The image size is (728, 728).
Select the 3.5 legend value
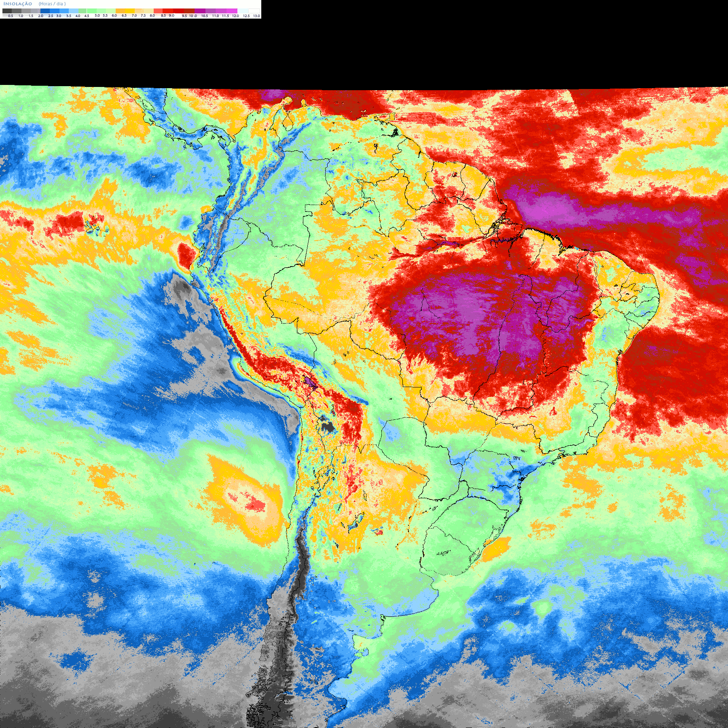click(69, 16)
